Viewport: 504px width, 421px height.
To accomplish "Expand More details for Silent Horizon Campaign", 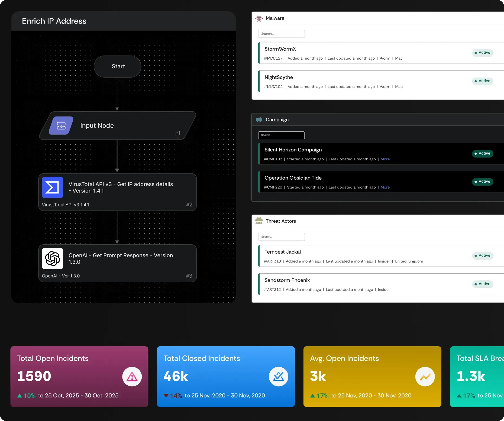I will point(385,159).
